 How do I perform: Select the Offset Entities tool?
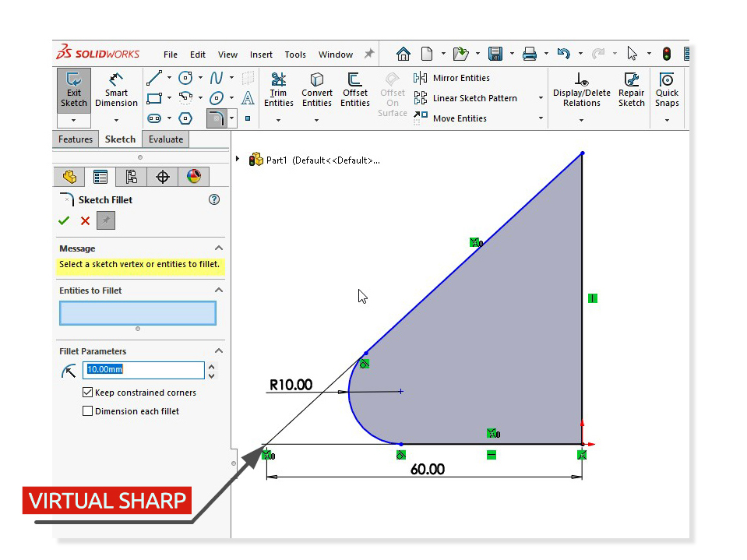click(355, 87)
